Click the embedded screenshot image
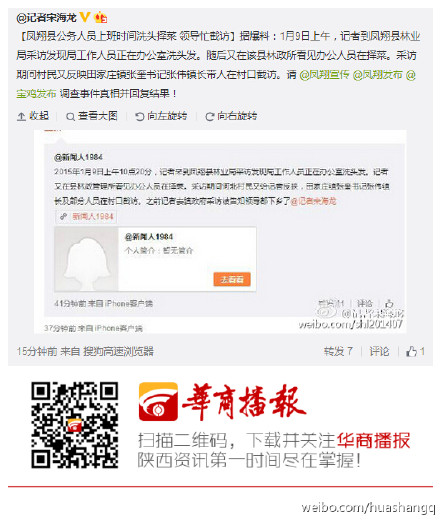Viewport: 440px width, 520px height. [220, 232]
